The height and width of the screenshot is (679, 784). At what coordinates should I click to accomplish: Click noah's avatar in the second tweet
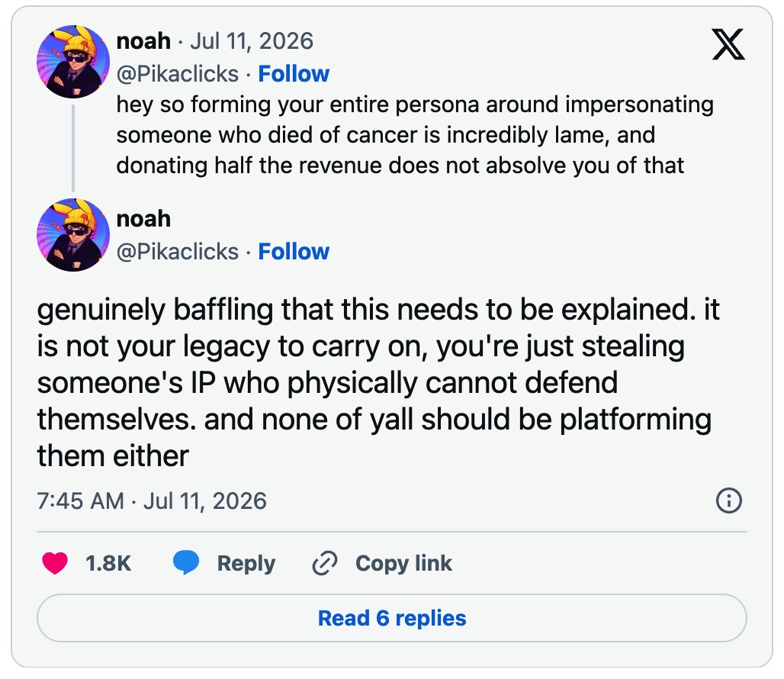click(73, 235)
